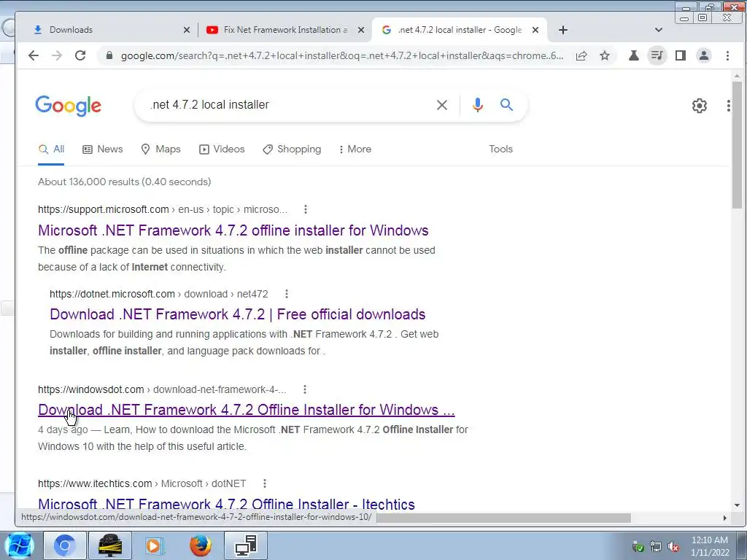Open the Chrome Labs flask icon
The image size is (747, 560).
tap(634, 55)
